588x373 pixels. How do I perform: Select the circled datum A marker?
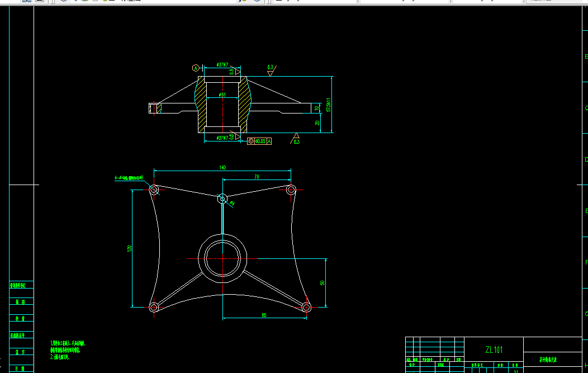[x=196, y=68]
